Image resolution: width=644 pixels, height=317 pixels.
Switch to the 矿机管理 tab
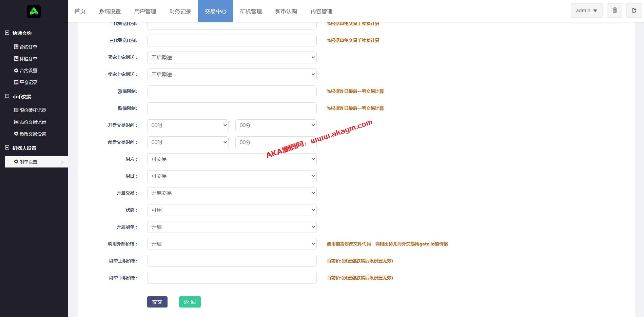(x=251, y=11)
